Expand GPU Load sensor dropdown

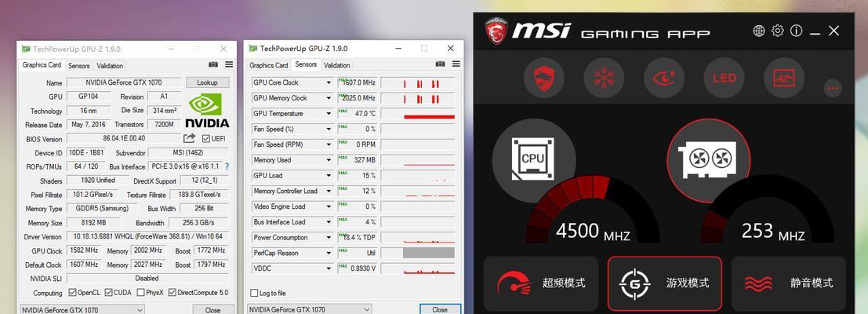(x=329, y=176)
